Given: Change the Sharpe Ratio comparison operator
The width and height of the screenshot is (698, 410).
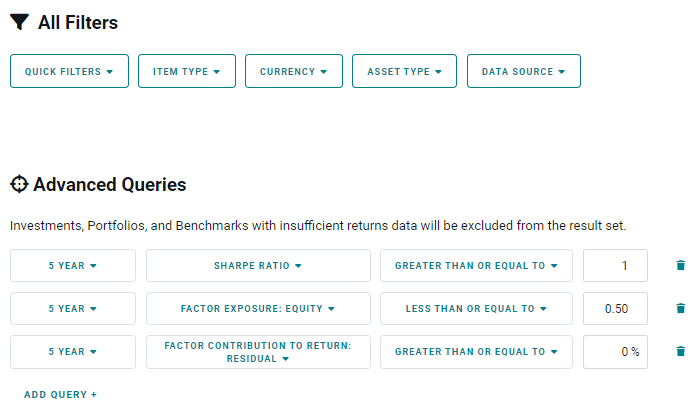Looking at the screenshot, I should (476, 266).
